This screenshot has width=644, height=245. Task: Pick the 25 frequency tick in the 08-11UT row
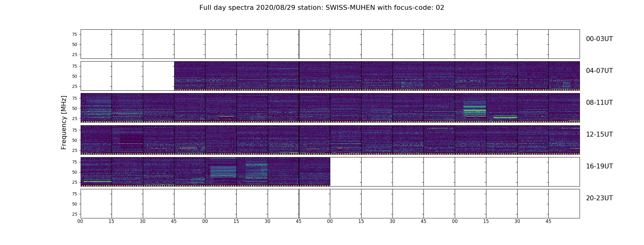pyautogui.click(x=75, y=118)
